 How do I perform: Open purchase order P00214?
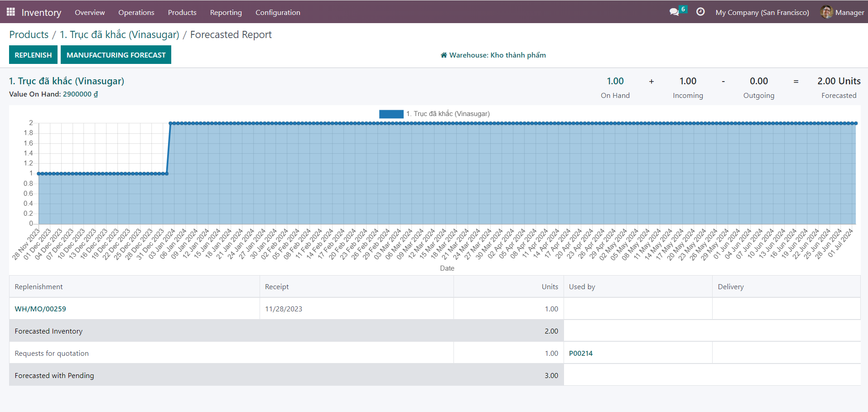tap(580, 354)
